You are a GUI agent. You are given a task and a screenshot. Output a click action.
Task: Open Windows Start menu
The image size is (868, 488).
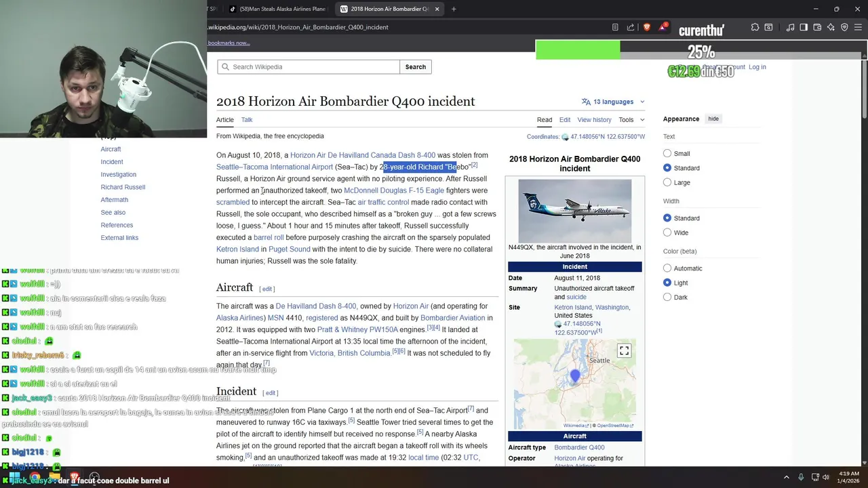(x=14, y=477)
